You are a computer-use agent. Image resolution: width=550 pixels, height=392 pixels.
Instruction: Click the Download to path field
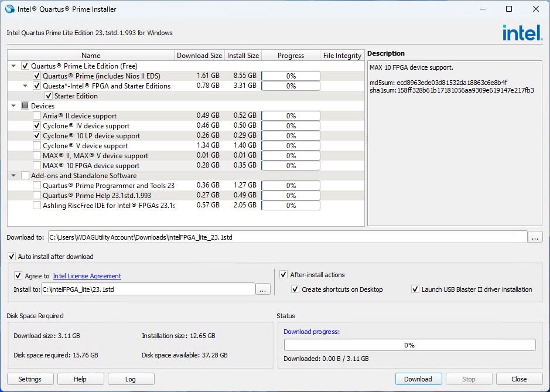pos(288,237)
